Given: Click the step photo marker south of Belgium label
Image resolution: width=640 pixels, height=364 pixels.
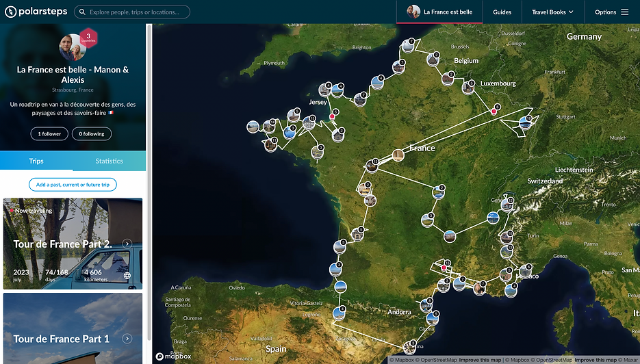Looking at the screenshot, I should (x=448, y=79).
